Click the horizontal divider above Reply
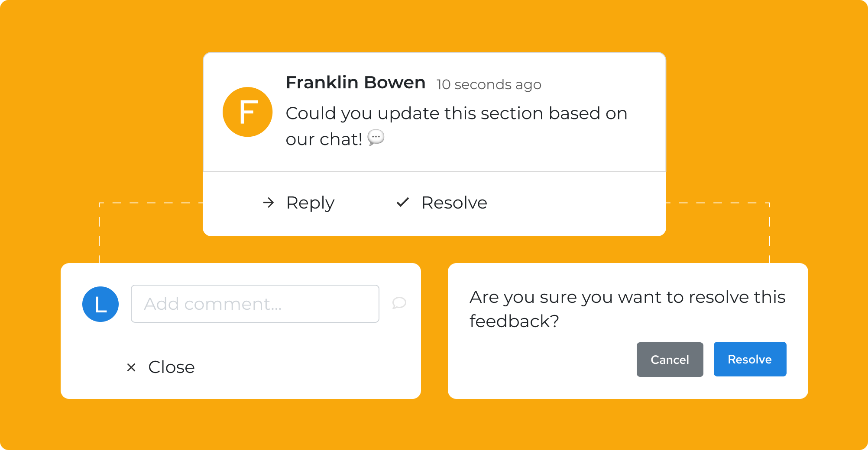This screenshot has height=450, width=868. 434,172
